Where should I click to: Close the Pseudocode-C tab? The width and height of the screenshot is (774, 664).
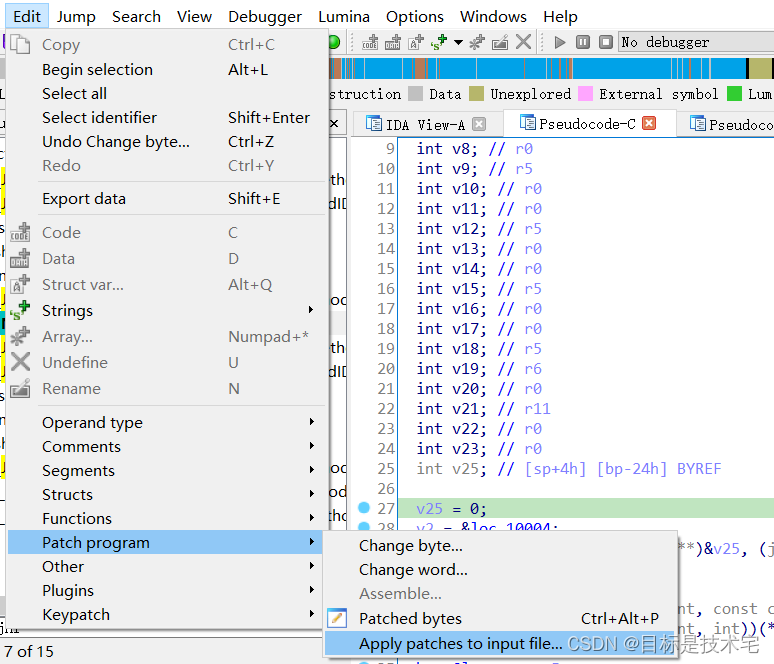pos(648,124)
